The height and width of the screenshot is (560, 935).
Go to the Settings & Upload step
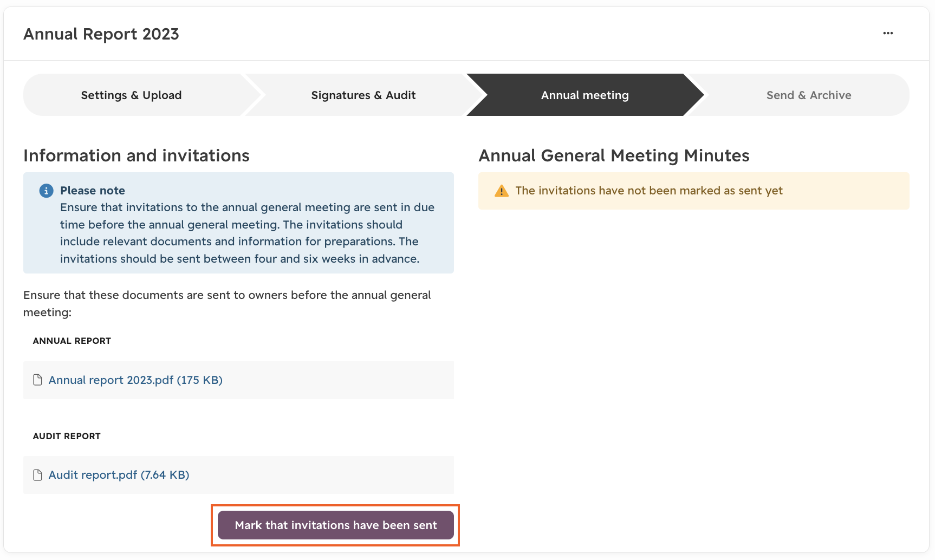click(x=131, y=95)
